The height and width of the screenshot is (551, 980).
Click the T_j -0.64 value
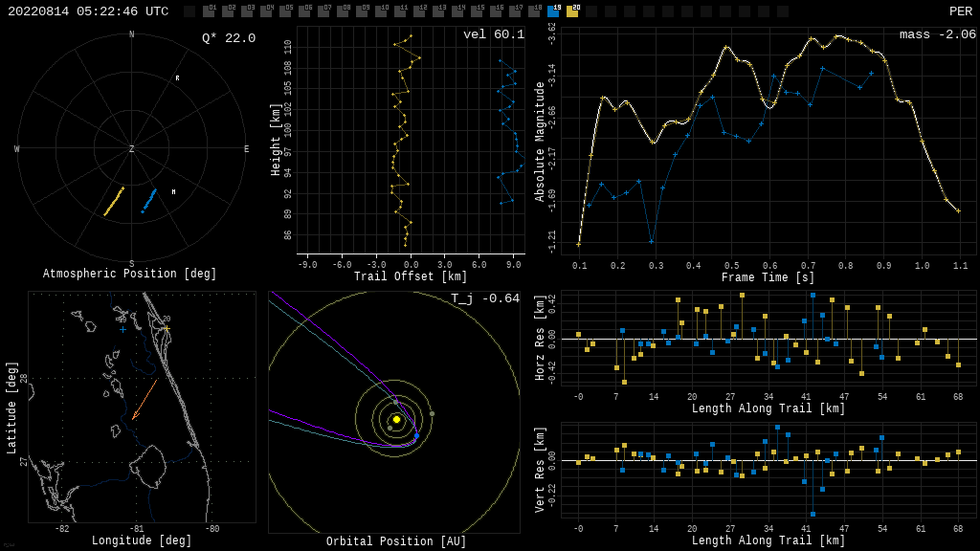coord(485,298)
